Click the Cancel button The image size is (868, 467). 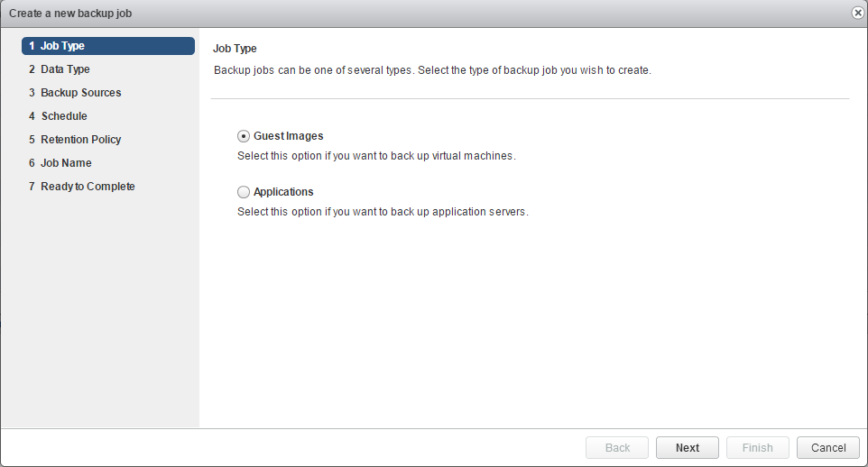click(828, 448)
